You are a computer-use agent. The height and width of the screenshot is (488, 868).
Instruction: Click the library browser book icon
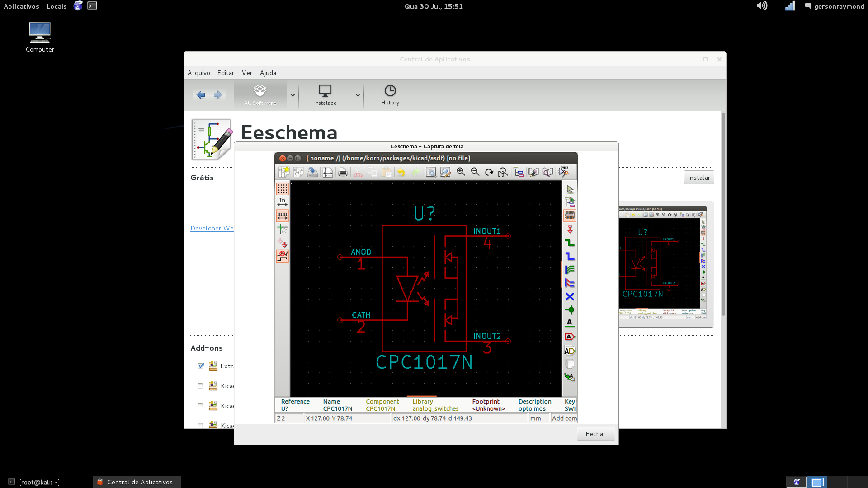tap(548, 172)
